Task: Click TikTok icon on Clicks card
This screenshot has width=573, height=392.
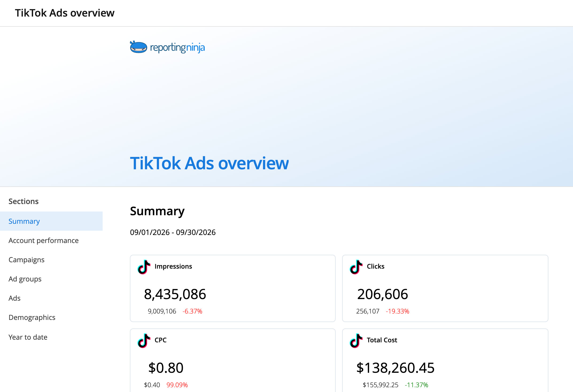Action: tap(356, 267)
